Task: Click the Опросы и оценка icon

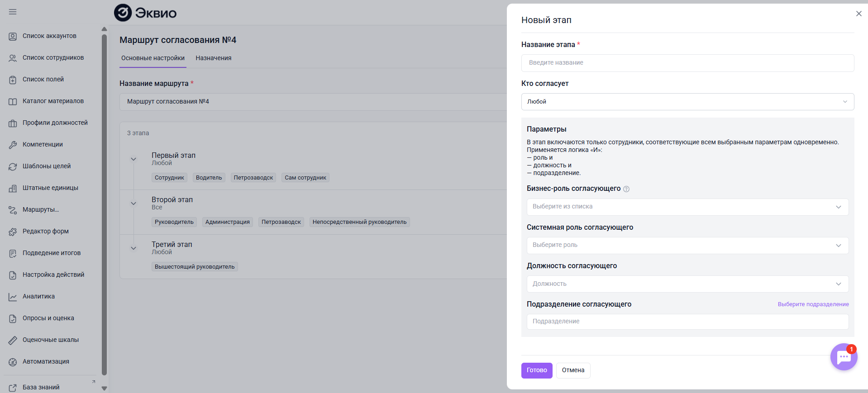Action: pos(13,318)
